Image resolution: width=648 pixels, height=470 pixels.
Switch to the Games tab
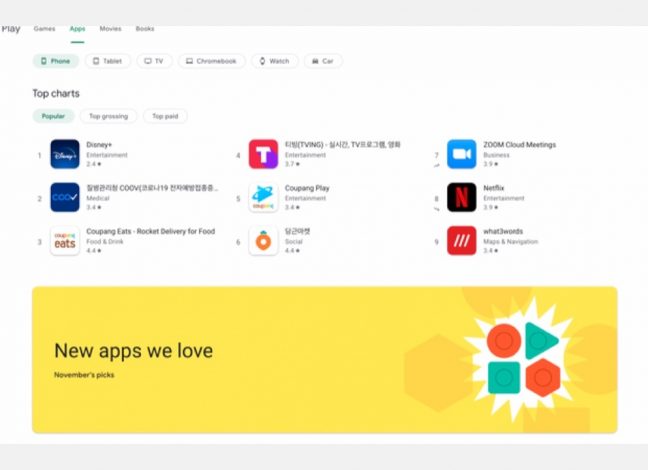[x=45, y=29]
